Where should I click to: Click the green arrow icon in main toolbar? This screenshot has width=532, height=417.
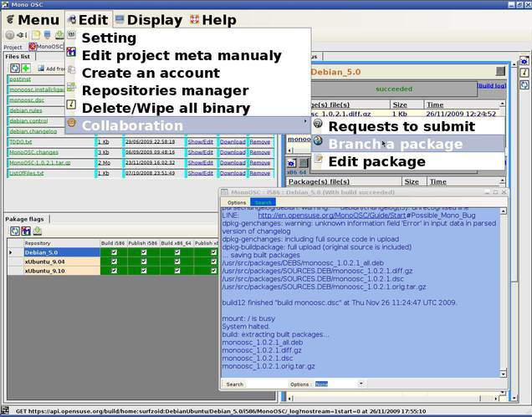click(x=59, y=34)
